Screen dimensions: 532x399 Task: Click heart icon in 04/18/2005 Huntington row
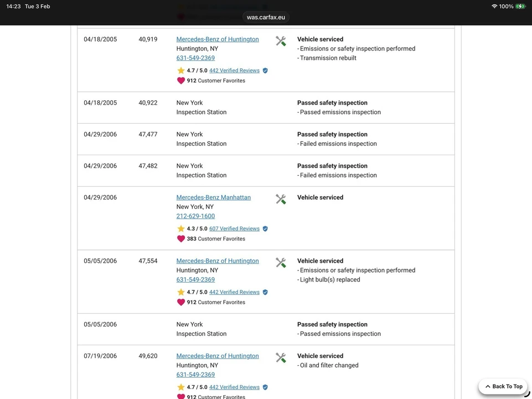pos(181,80)
